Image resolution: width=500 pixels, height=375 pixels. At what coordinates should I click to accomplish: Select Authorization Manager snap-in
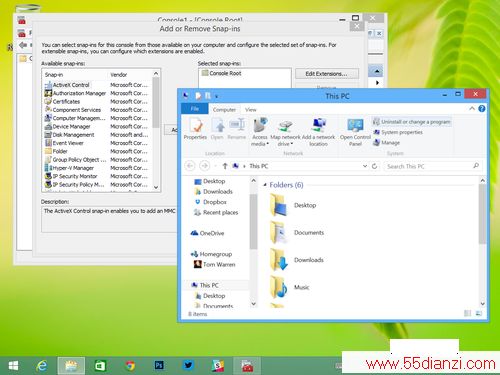click(x=75, y=93)
